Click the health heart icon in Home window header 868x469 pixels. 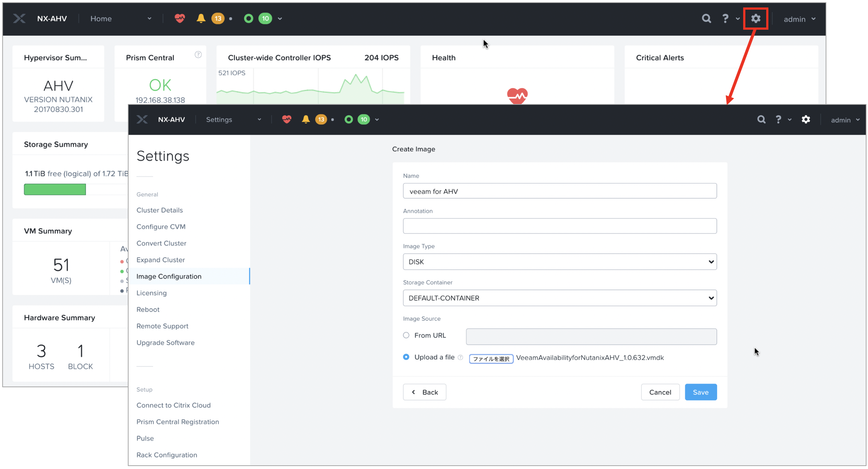coord(180,18)
